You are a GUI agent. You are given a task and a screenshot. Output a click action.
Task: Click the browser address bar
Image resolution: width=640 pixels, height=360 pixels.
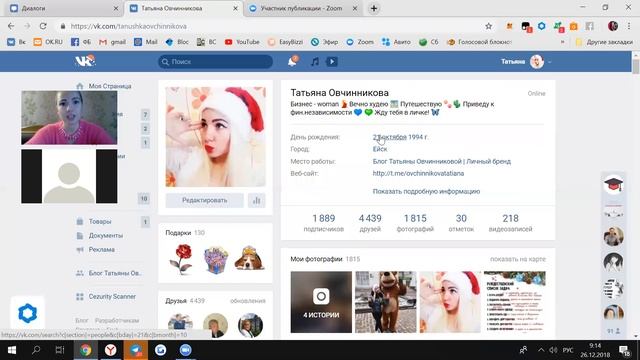point(269,26)
